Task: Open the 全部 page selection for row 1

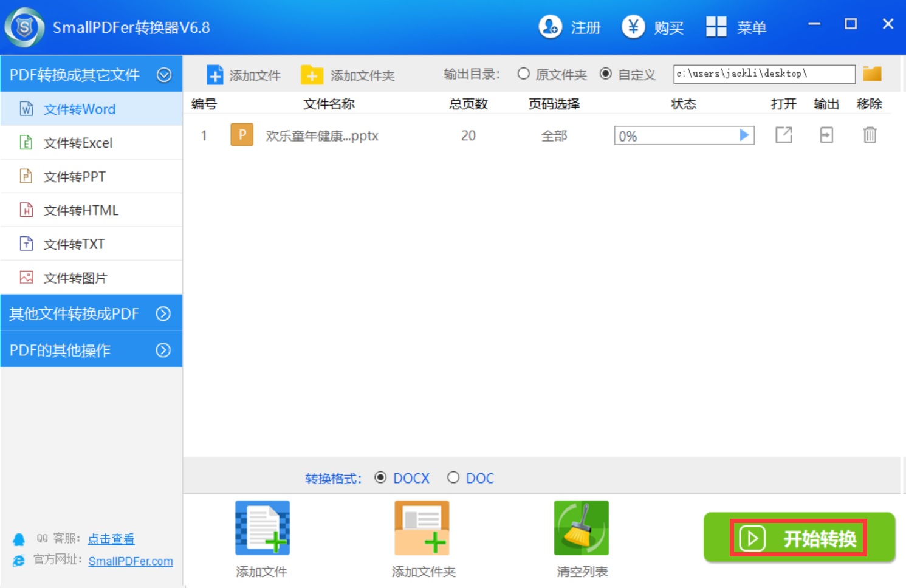Action: click(x=554, y=135)
